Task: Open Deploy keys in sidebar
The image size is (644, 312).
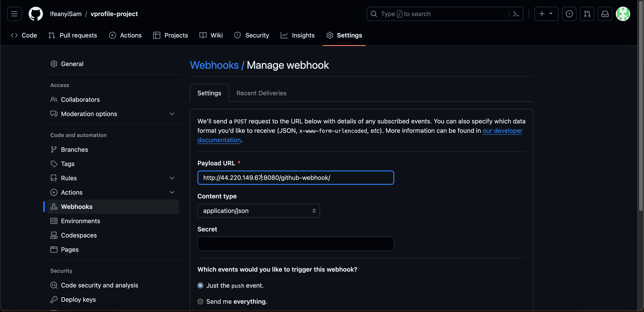Action: coord(78,299)
